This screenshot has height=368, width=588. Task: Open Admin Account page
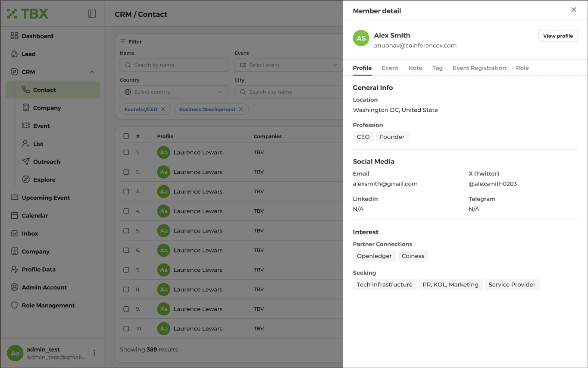(x=44, y=287)
